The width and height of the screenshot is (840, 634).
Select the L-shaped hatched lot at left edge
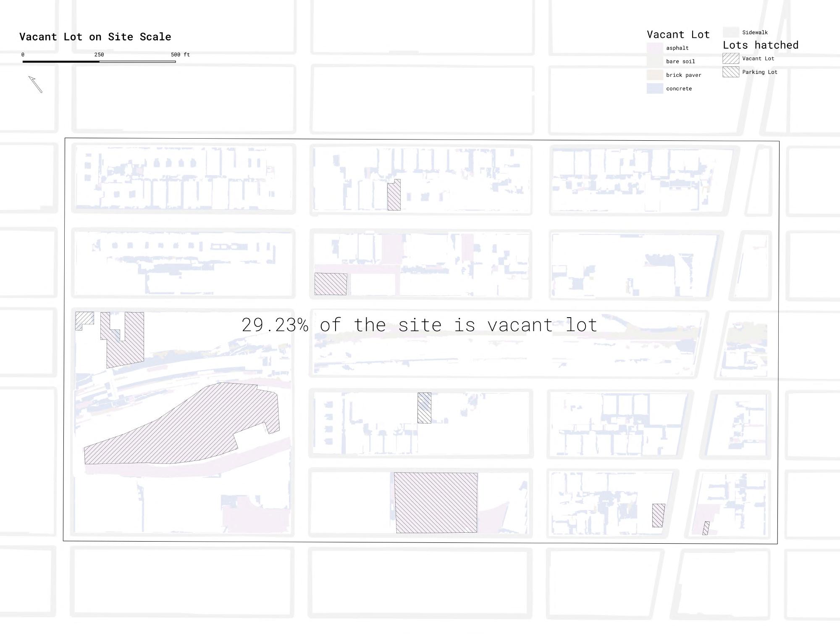(82, 319)
